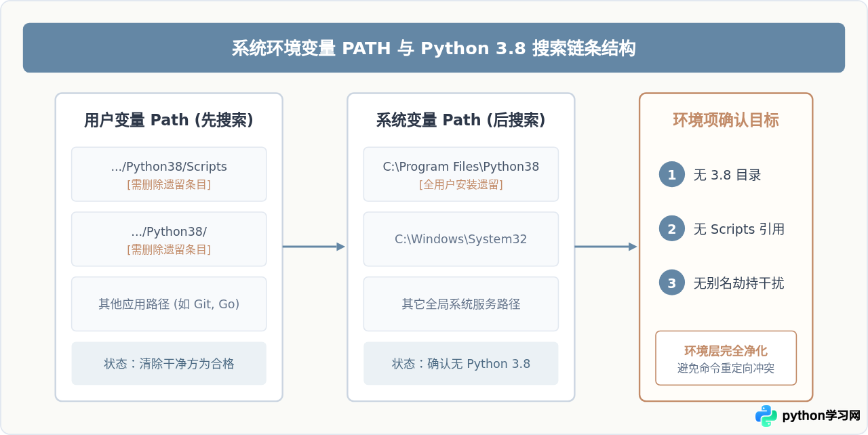868x435 pixels.
Task: Click the status 清除干净方为合格
Action: (169, 364)
